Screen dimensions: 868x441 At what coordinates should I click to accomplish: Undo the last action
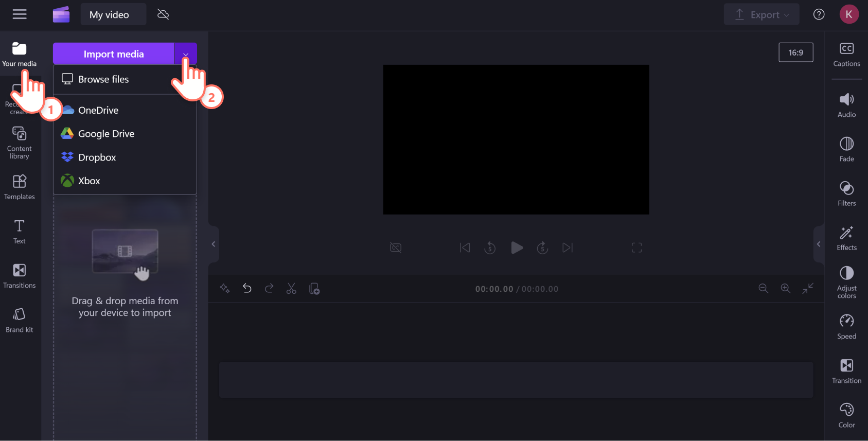tap(247, 289)
